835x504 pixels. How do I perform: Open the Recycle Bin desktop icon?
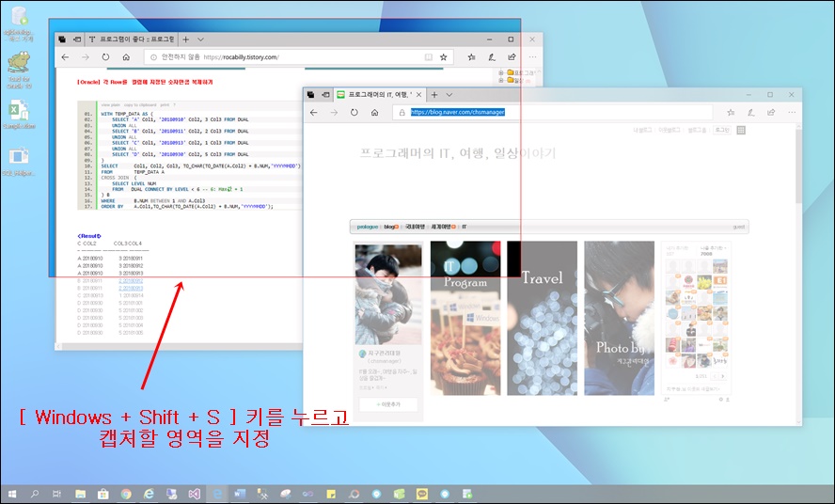(16, 21)
